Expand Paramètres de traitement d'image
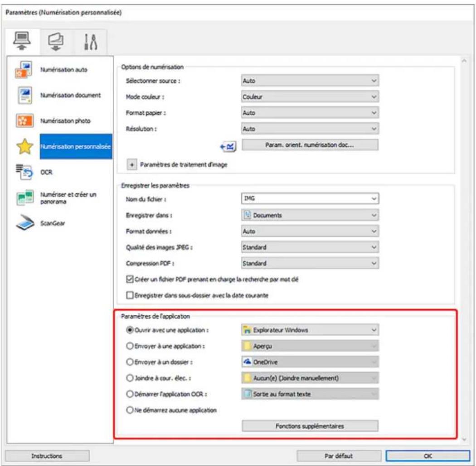The image size is (476, 466). pos(132,165)
